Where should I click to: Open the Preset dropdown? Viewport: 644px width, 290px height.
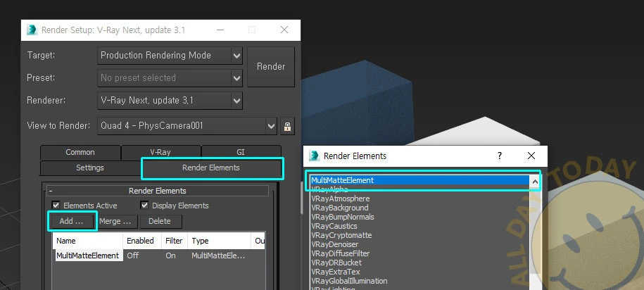pos(236,78)
